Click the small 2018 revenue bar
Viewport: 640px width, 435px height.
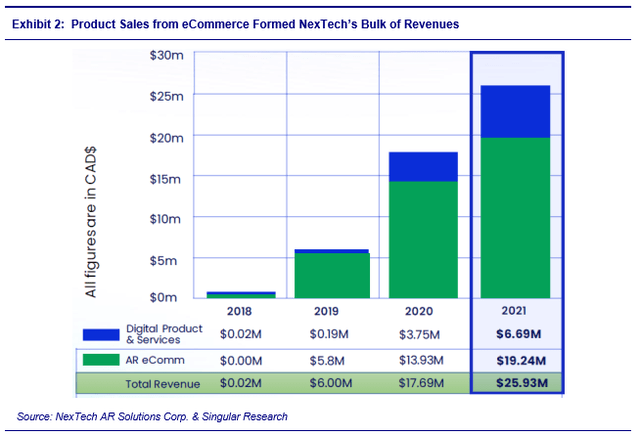[241, 295]
